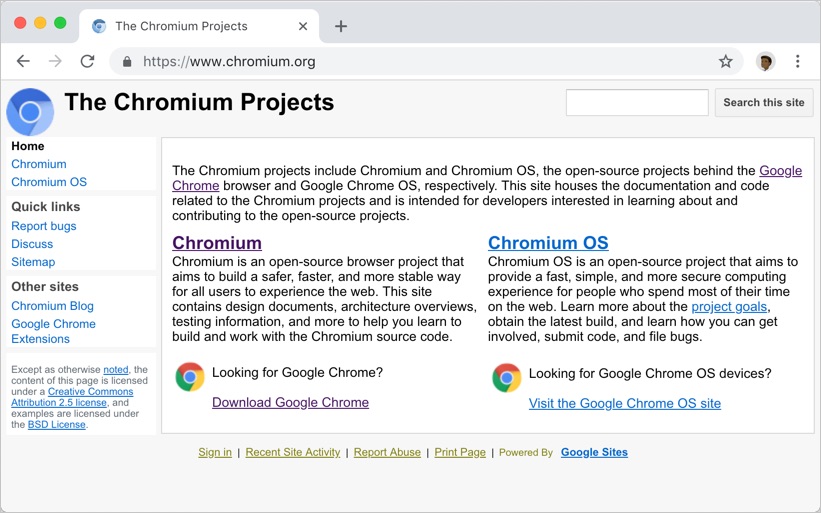Reload the page with the refresh icon
Viewport: 821px width, 513px height.
(87, 61)
